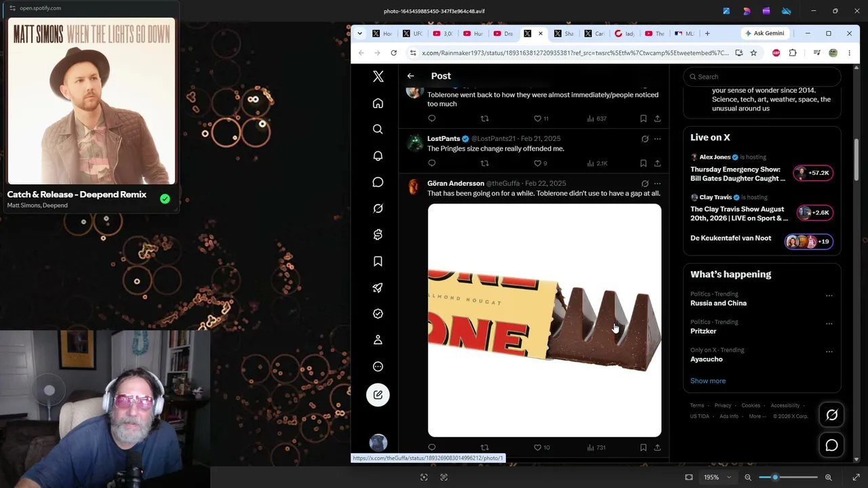This screenshot has width=868, height=488.
Task: Switch to the YouTube 3,00 tab
Action: pyautogui.click(x=443, y=33)
